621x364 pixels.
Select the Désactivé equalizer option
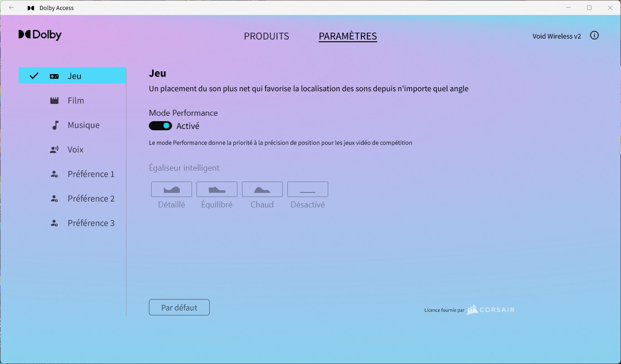pyautogui.click(x=308, y=189)
